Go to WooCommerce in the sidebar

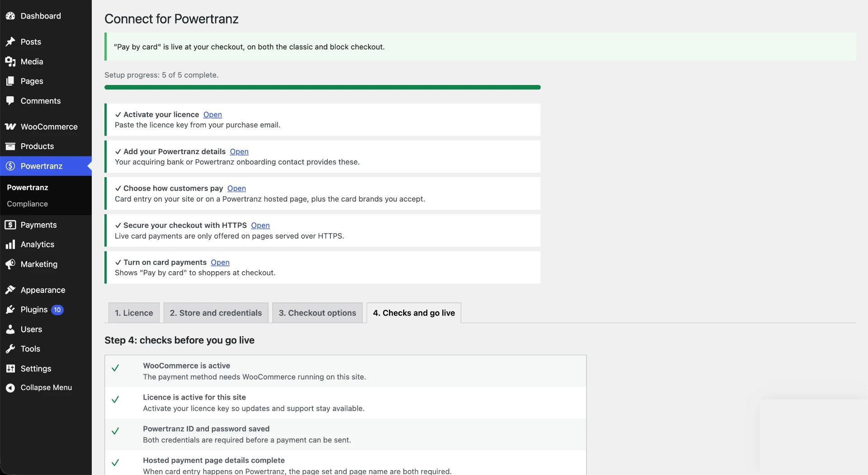[x=46, y=127]
